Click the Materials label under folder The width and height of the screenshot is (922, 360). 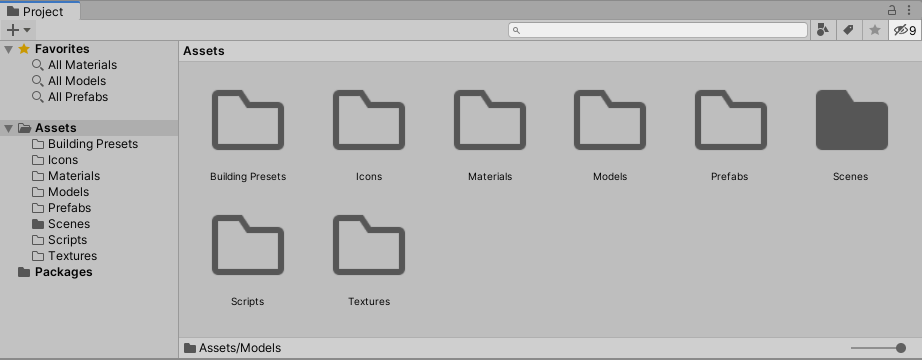(490, 176)
